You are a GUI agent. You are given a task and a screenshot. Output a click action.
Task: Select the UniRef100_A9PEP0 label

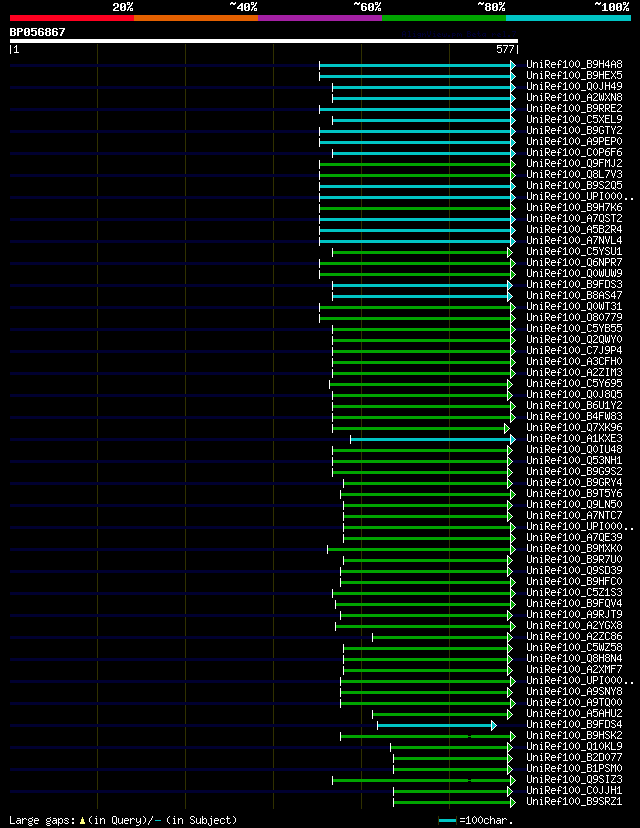[x=574, y=142]
